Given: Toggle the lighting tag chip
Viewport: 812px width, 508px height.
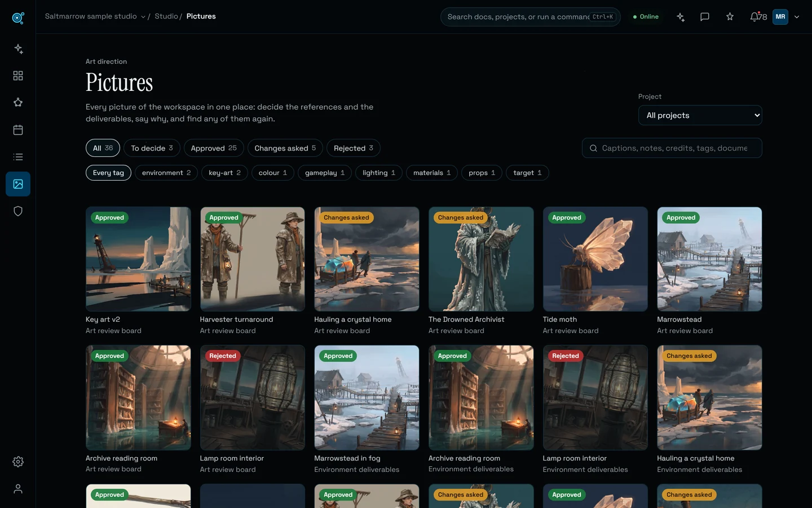Looking at the screenshot, I should [x=379, y=173].
